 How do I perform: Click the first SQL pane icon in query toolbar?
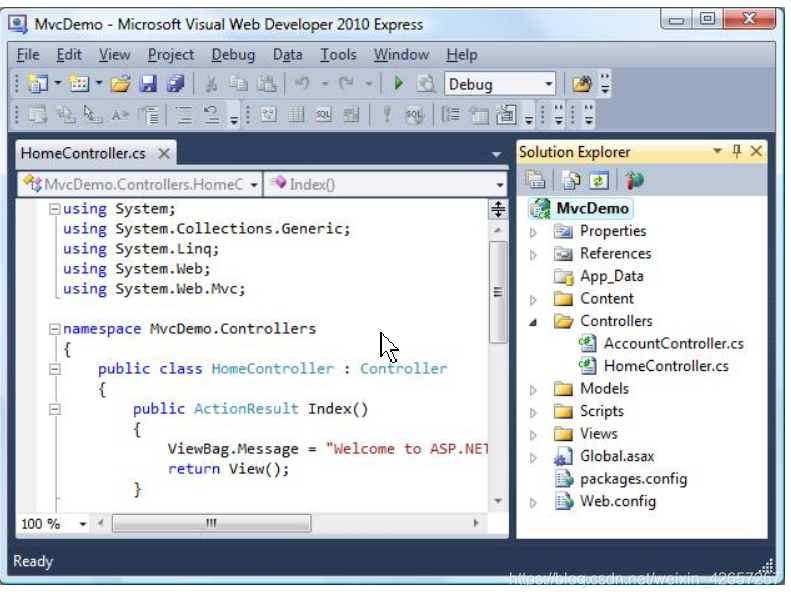[x=323, y=115]
